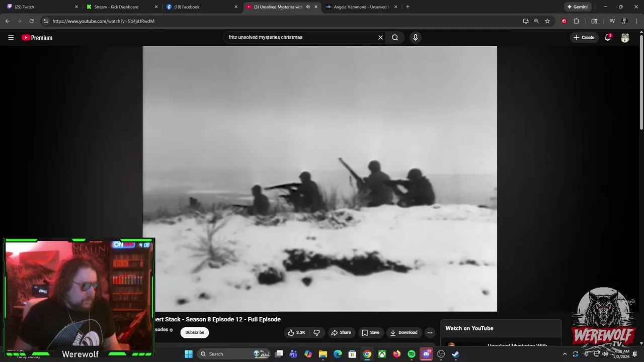The width and height of the screenshot is (644, 362).
Task: Open Google Lens search icon in toolbar
Action: [x=594, y=21]
